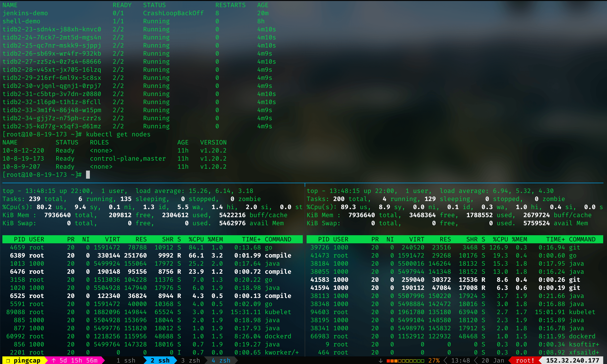Viewport: 607px width, 364px height.
Task: Click the battery bar indicator in status bar
Action: pos(405,361)
